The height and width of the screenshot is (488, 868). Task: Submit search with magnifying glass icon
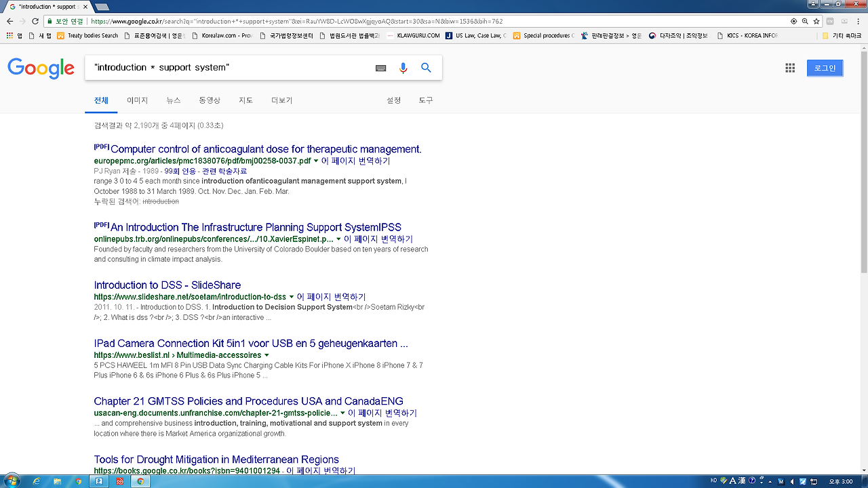tap(426, 68)
